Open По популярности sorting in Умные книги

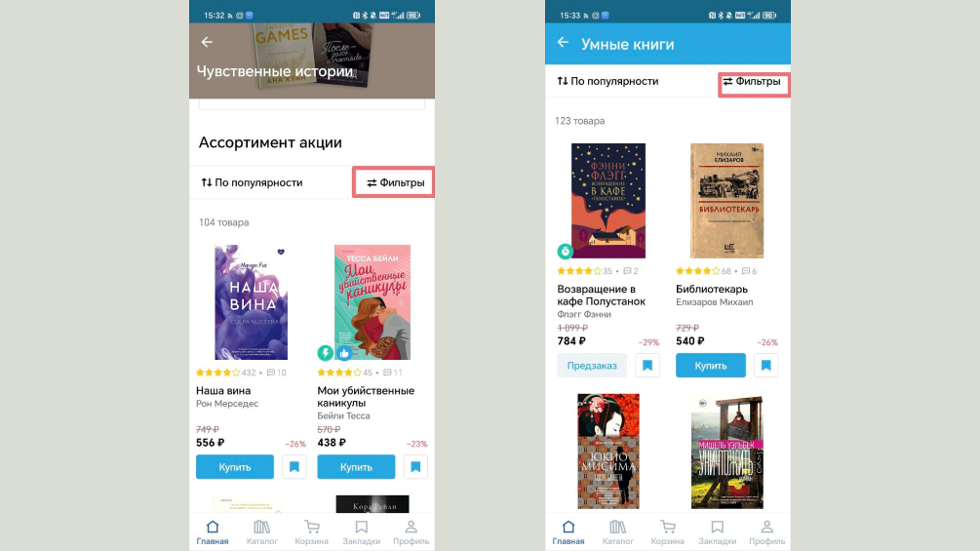click(x=608, y=81)
